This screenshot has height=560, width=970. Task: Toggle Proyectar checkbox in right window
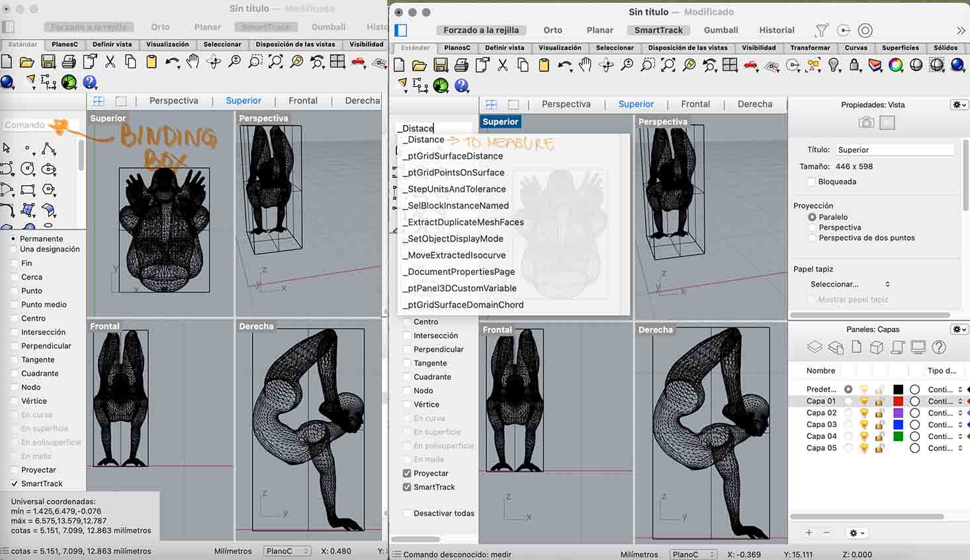[x=407, y=473]
